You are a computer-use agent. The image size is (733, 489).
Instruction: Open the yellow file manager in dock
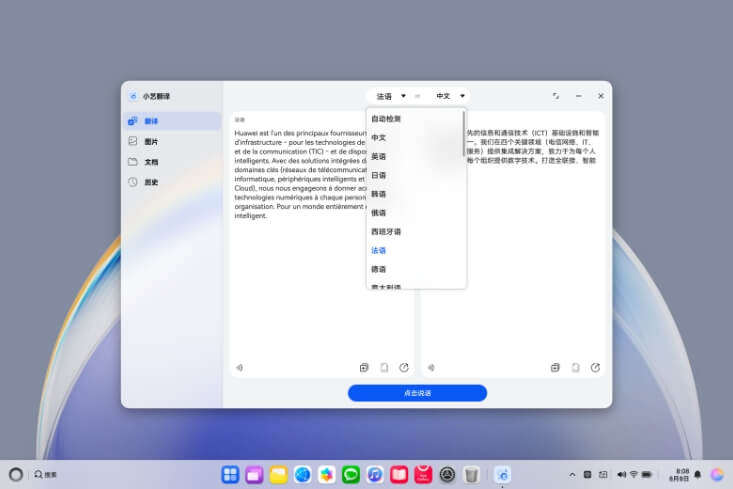tap(279, 475)
